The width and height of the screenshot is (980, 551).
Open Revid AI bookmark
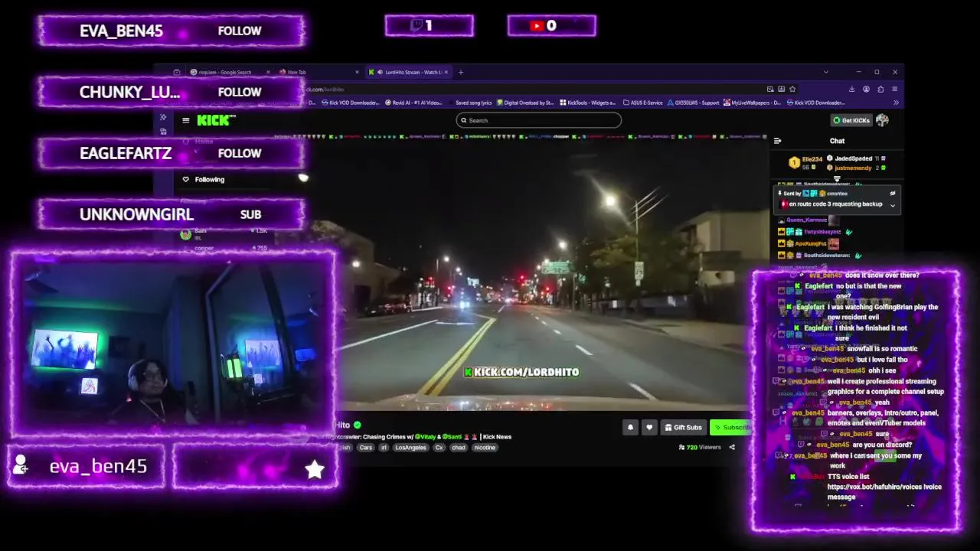[413, 103]
